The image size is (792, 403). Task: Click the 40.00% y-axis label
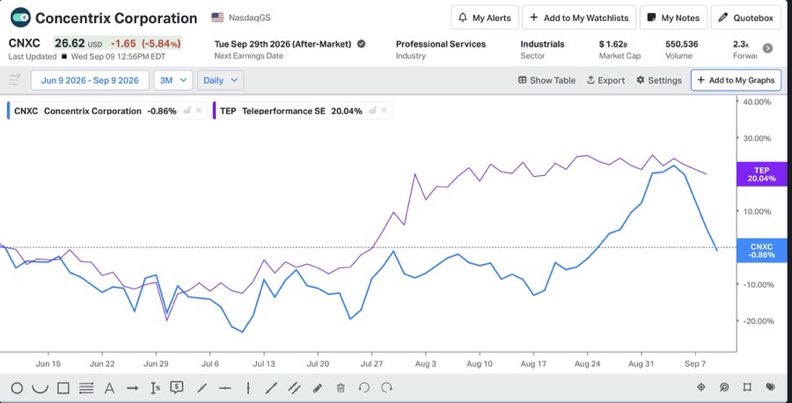pyautogui.click(x=757, y=102)
